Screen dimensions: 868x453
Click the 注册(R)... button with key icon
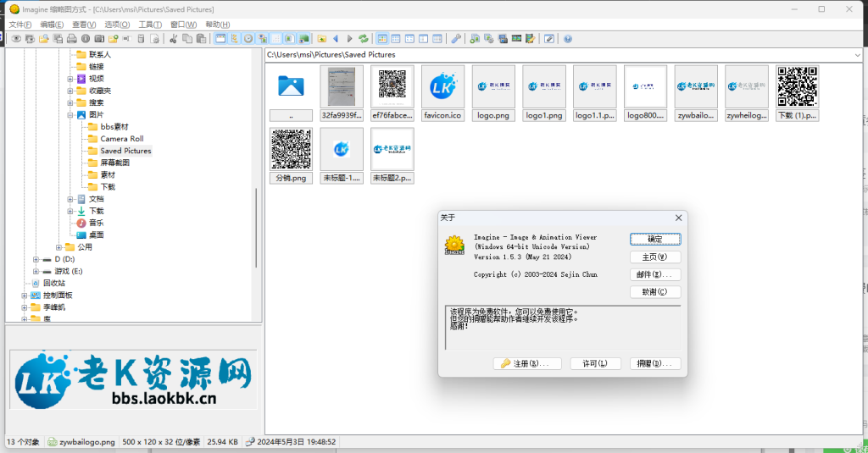point(527,364)
